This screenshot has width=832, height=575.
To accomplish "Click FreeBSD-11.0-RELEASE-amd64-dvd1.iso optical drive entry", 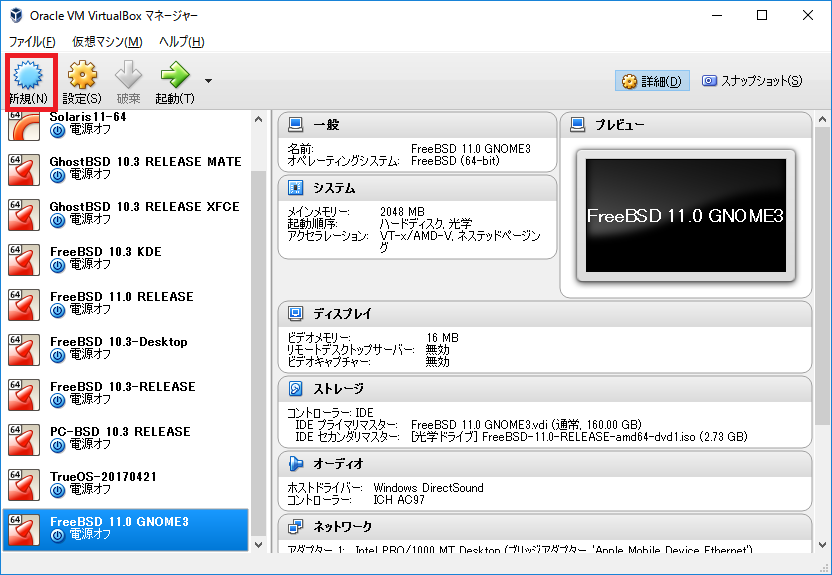I will [579, 437].
